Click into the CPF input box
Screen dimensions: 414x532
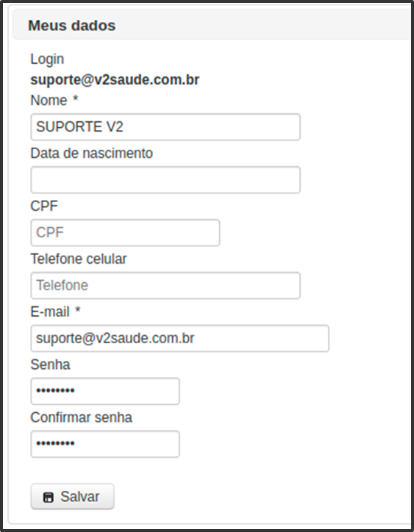(x=125, y=233)
